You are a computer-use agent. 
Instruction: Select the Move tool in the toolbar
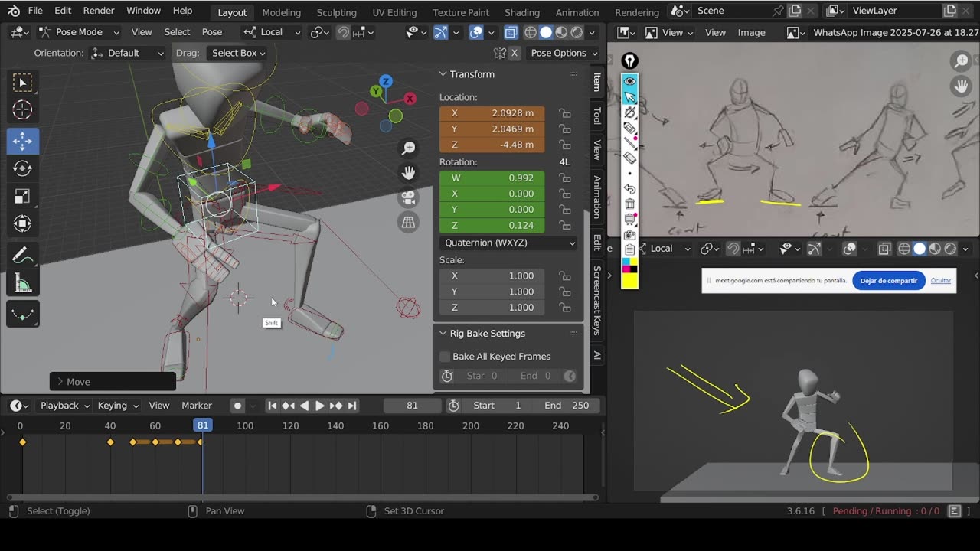coord(22,141)
